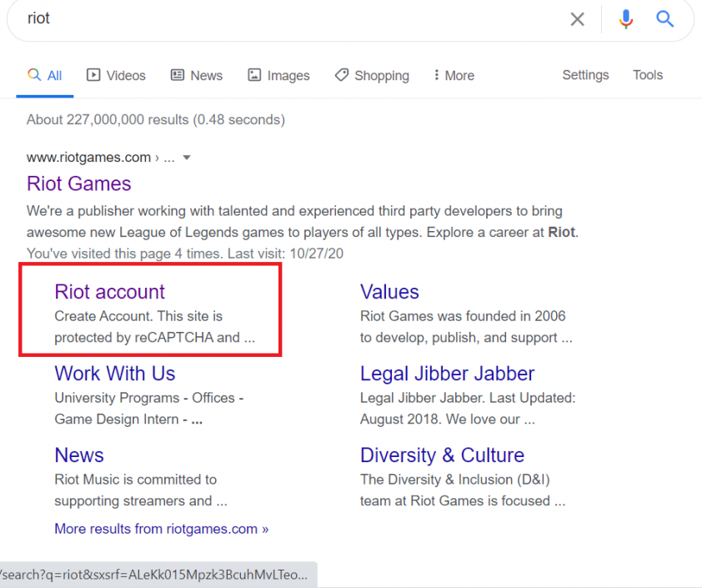Screen dimensions: 702x588
Task: Open the Riot account sitelink
Action: point(110,292)
